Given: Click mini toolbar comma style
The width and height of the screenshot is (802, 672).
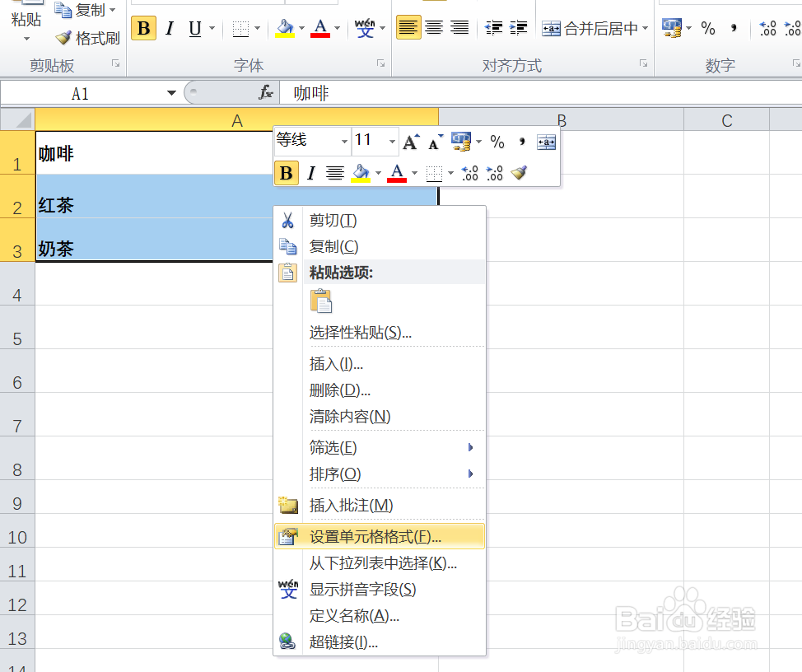Looking at the screenshot, I should click(522, 142).
